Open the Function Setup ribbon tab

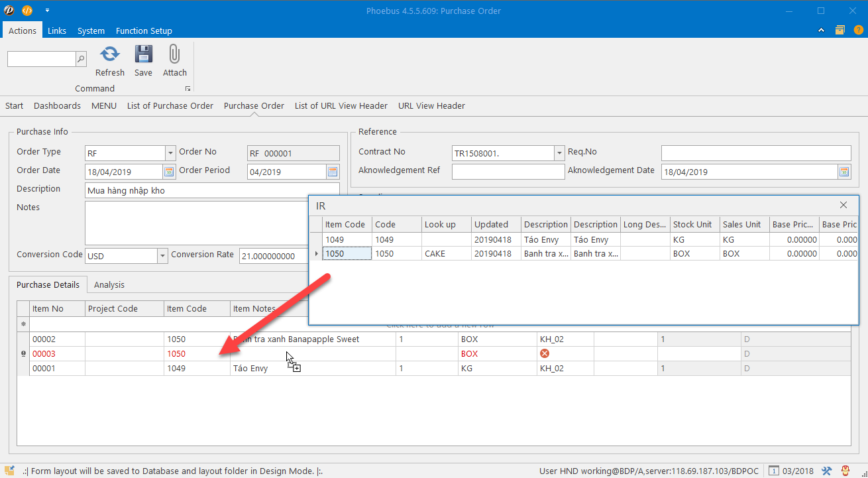[144, 30]
